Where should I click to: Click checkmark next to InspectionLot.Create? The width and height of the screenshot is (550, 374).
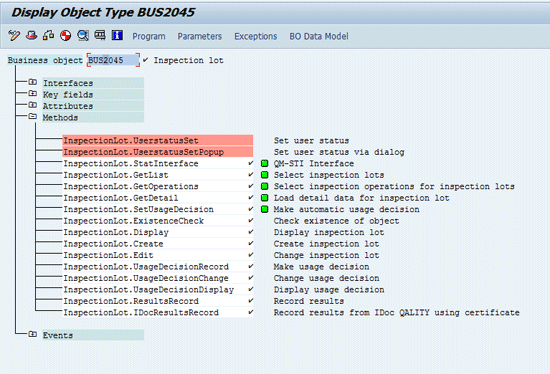(x=250, y=243)
